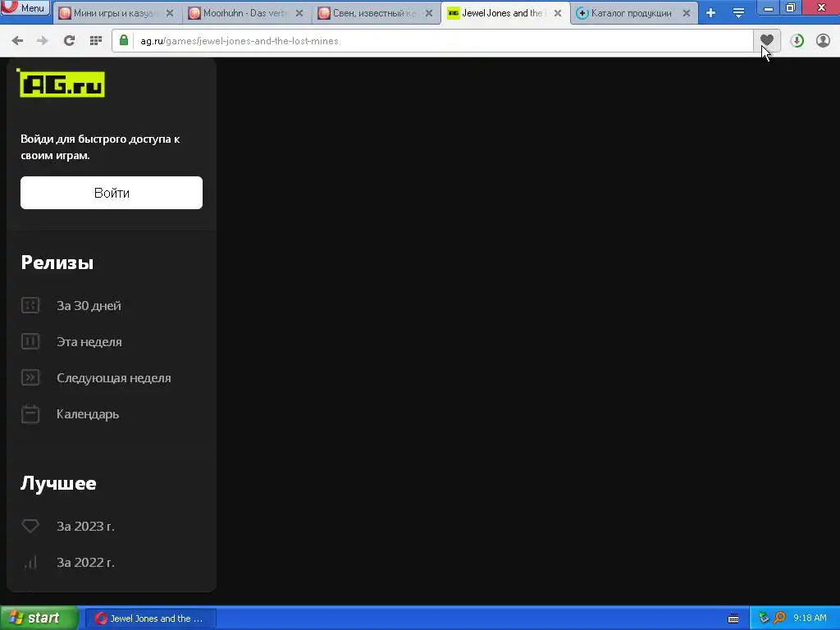The height and width of the screenshot is (630, 840).
Task: Click the icon beside За 30 дней
Action: tap(30, 305)
